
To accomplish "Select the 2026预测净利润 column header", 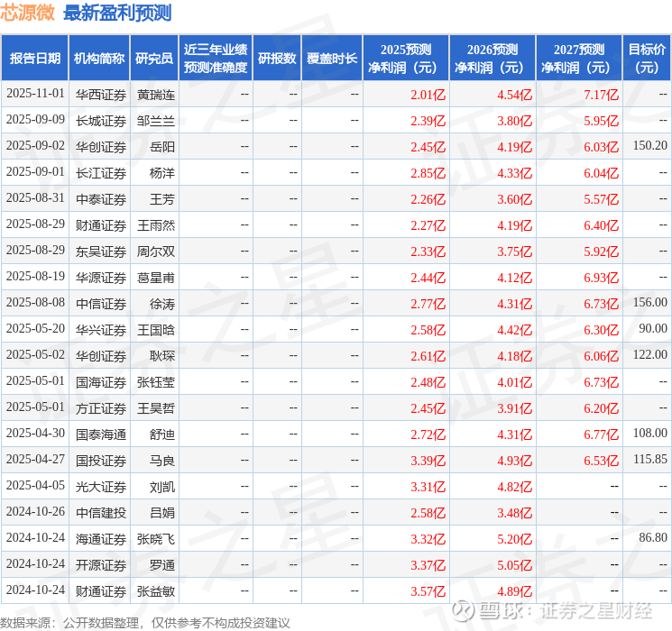I will click(x=492, y=59).
